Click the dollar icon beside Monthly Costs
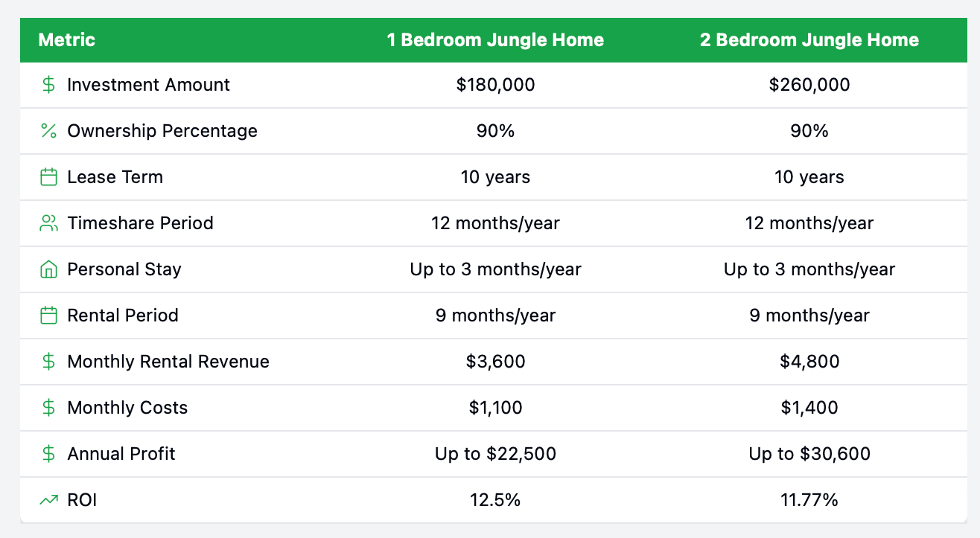 (48, 408)
